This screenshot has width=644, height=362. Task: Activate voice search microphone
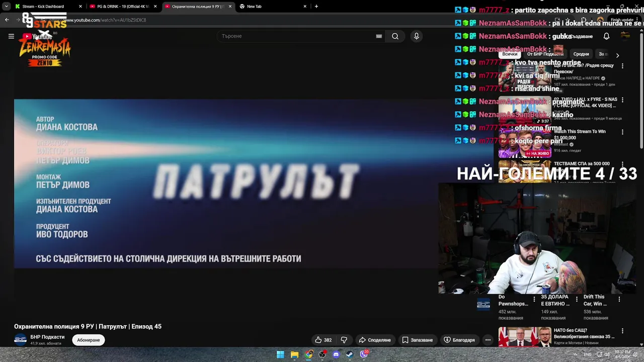click(x=416, y=36)
